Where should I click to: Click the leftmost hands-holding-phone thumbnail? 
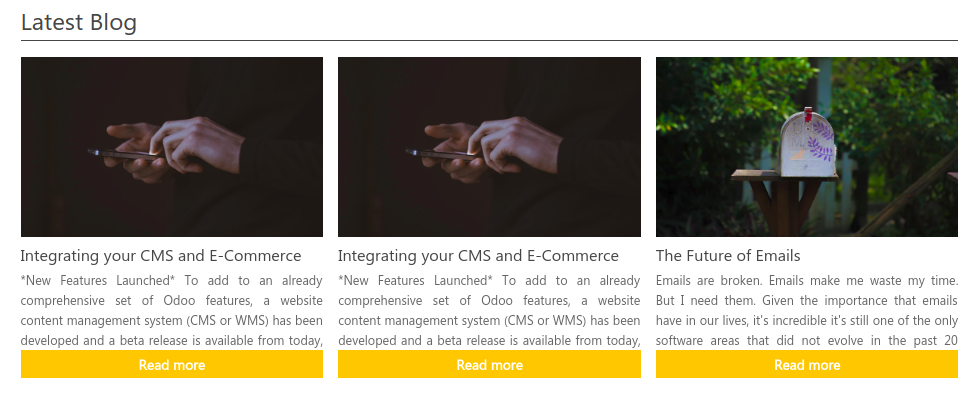(172, 147)
